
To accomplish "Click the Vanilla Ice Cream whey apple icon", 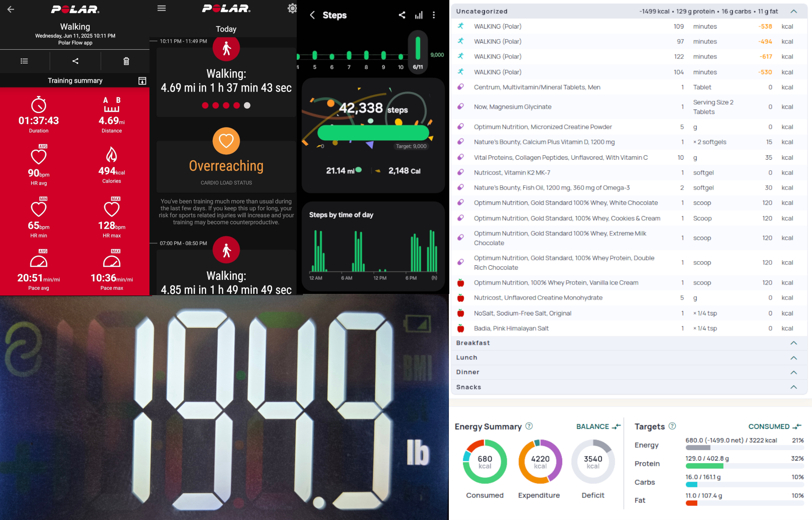I will 460,282.
